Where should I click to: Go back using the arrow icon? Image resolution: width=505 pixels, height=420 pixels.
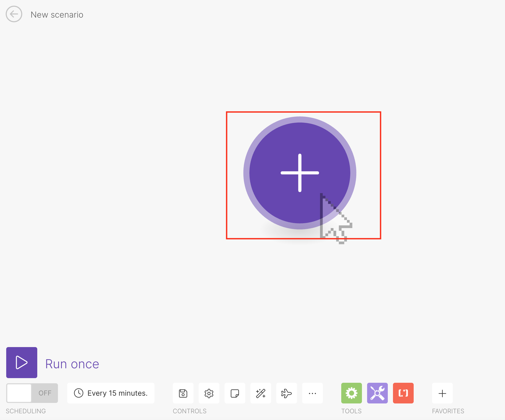tap(14, 14)
